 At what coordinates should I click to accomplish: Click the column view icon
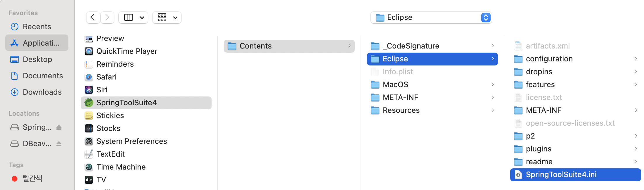pyautogui.click(x=129, y=18)
